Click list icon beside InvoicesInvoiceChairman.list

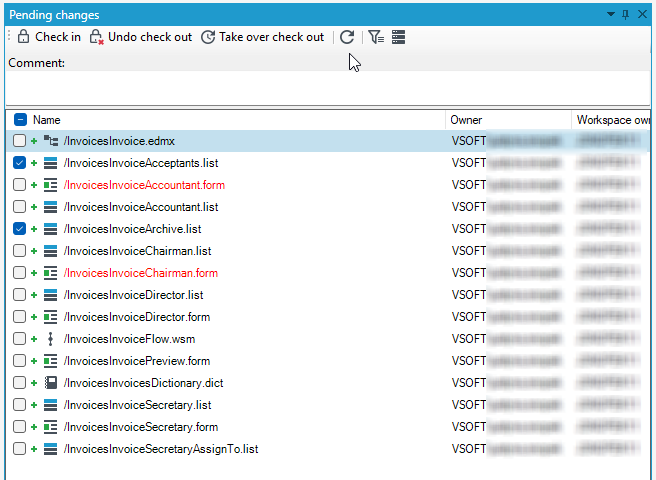(51, 251)
